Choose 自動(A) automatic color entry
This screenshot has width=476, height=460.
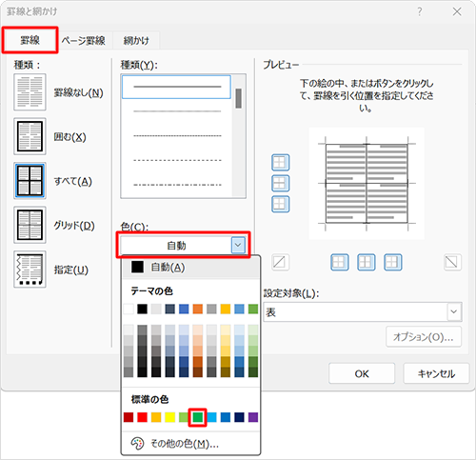tap(190, 267)
